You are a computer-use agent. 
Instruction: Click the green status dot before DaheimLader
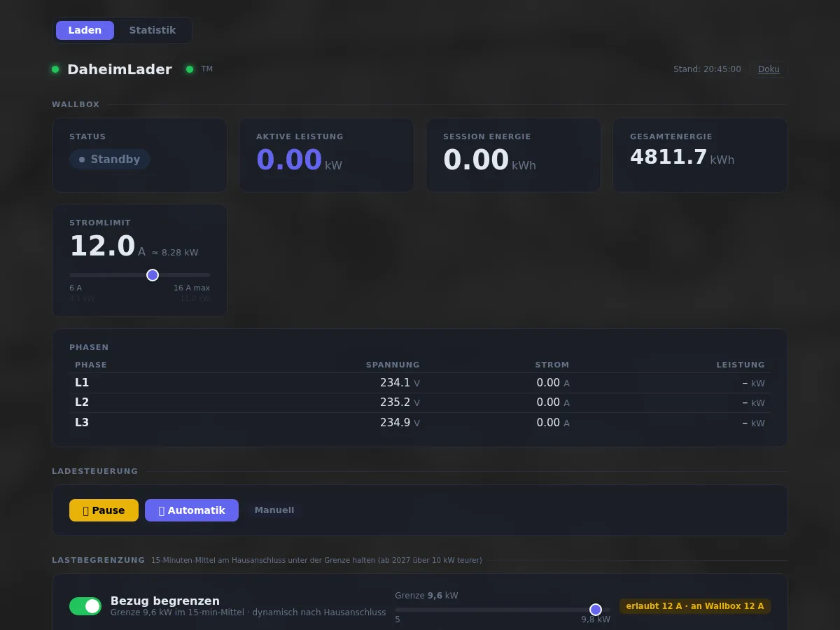(55, 69)
